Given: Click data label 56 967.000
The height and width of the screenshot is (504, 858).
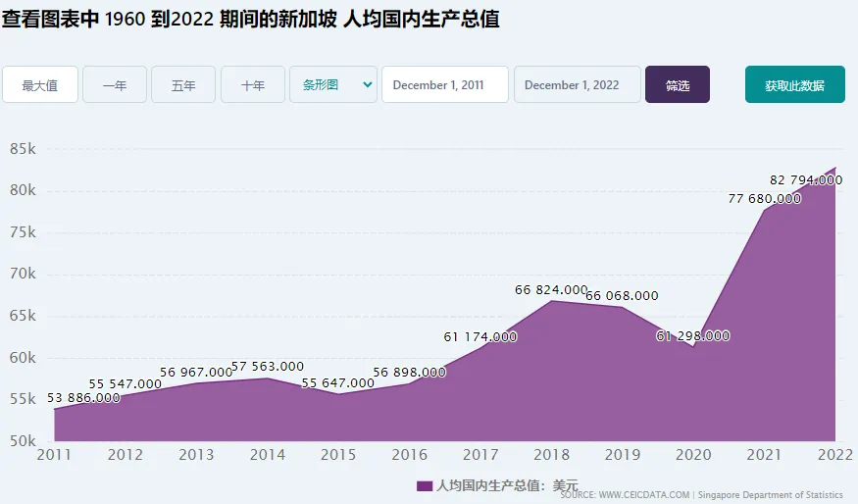Looking at the screenshot, I should click(196, 373).
